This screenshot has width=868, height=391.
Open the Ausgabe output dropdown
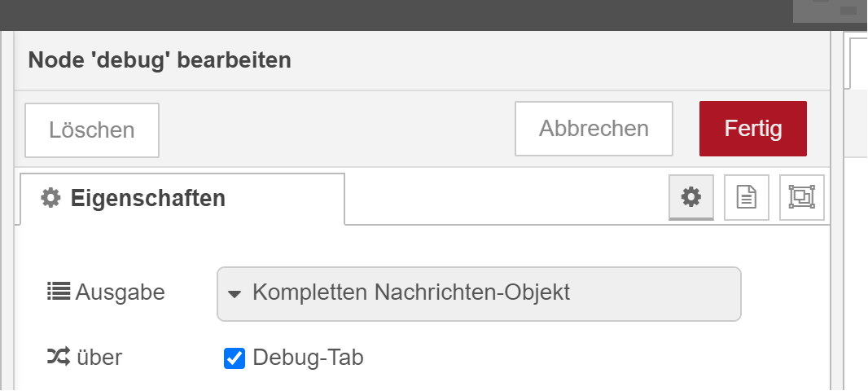click(479, 293)
